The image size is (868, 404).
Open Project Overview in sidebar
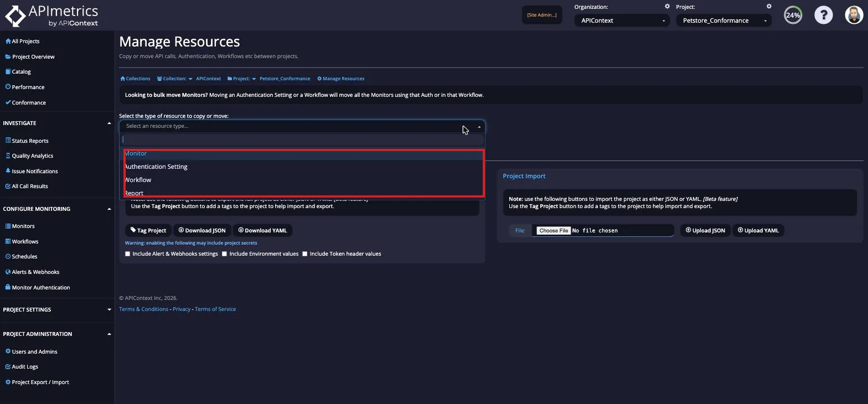[x=30, y=56]
